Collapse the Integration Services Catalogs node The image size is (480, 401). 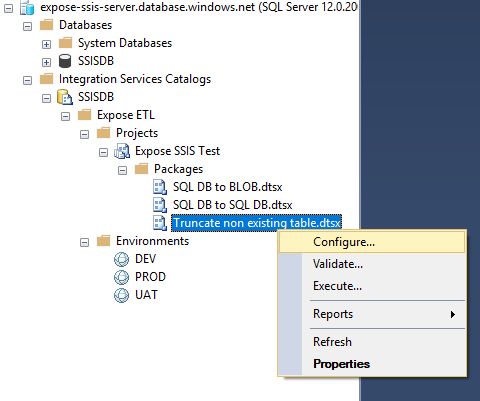(27, 80)
